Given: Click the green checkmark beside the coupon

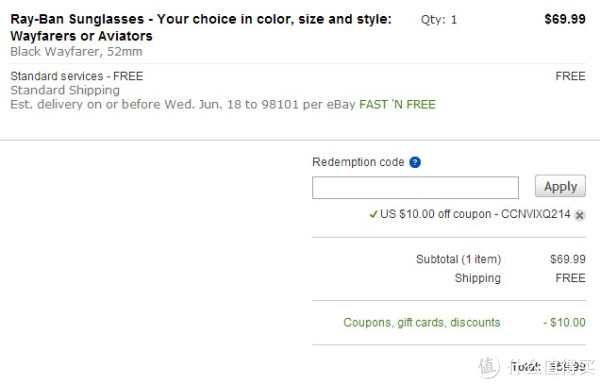Looking at the screenshot, I should click(373, 214).
